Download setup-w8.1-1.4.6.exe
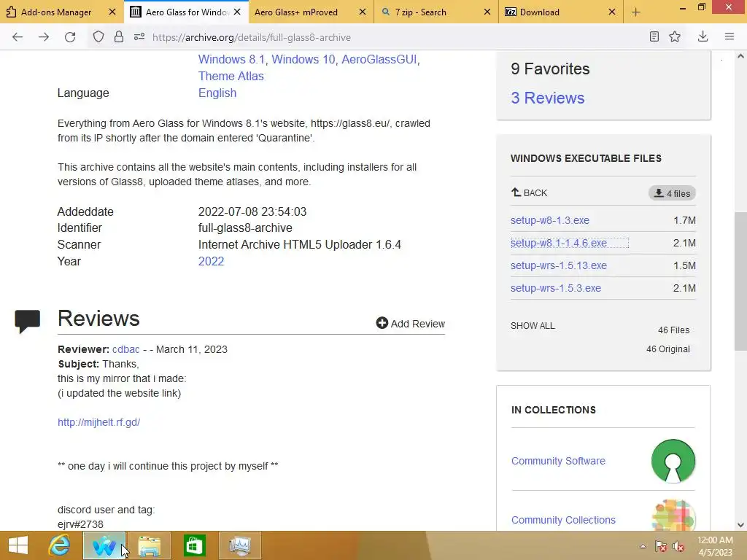 559,243
